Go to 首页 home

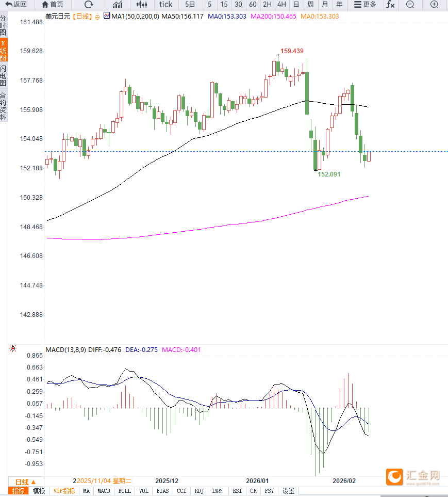(53, 5)
